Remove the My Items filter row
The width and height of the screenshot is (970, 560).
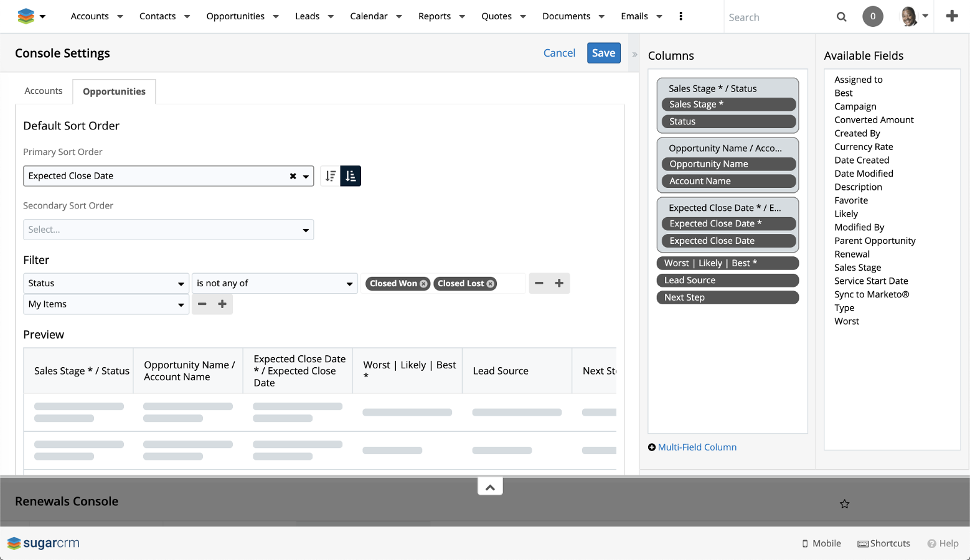202,304
